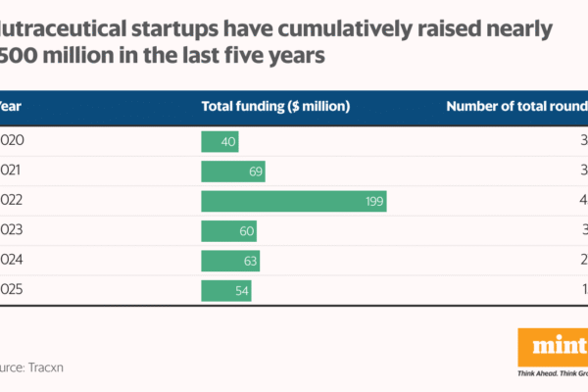Click the 2025 year label

click(12, 291)
